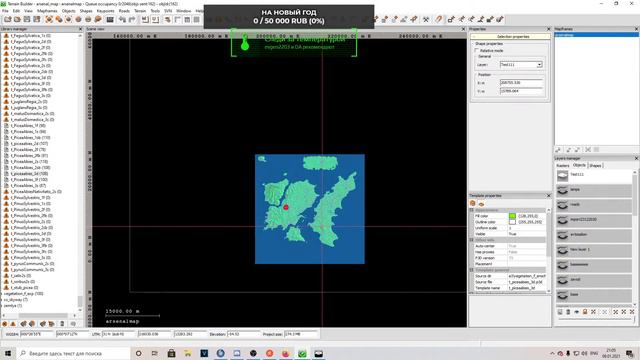Click the crossed-arrows icon under the Mapframes list

point(588,150)
